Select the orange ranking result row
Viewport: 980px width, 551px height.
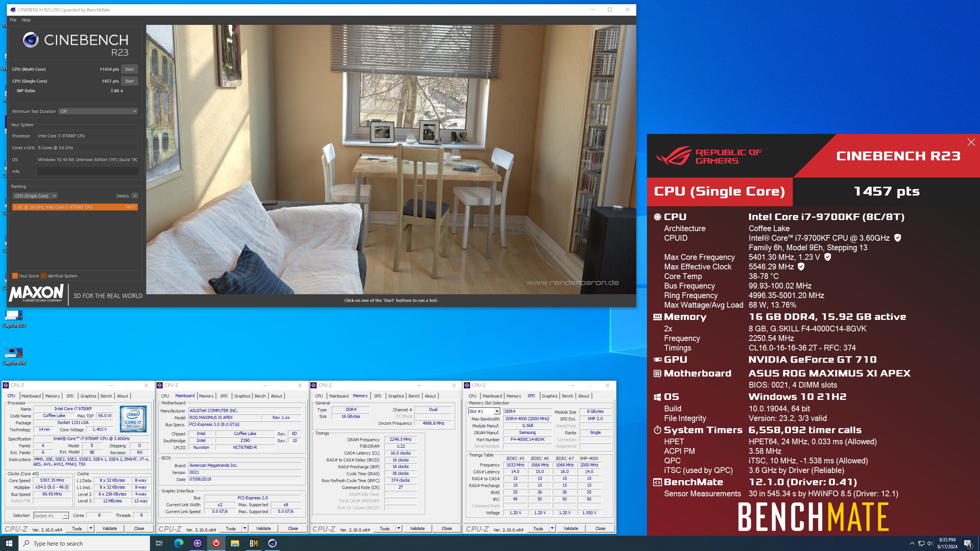click(75, 207)
